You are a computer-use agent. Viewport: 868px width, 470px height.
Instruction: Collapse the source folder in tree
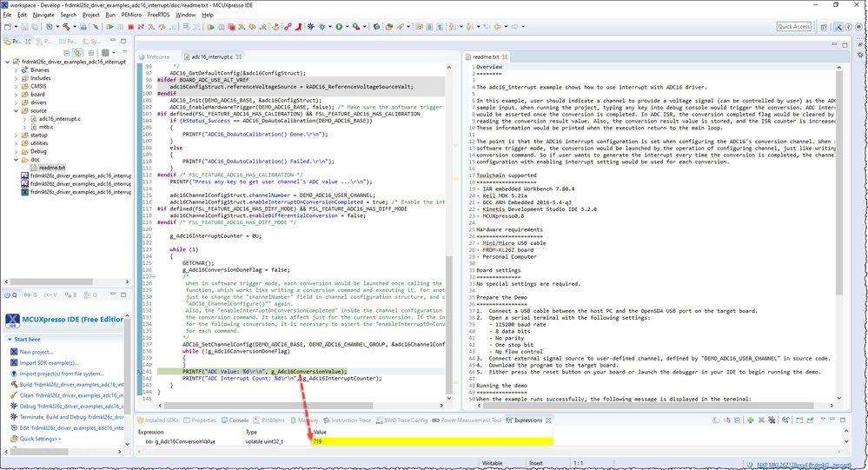tap(16, 110)
